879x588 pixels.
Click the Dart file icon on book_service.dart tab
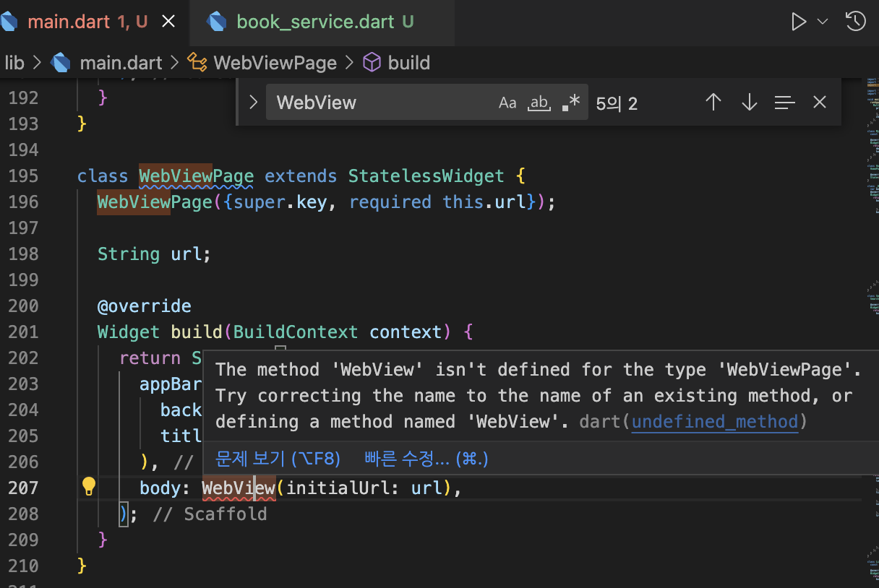pos(216,22)
